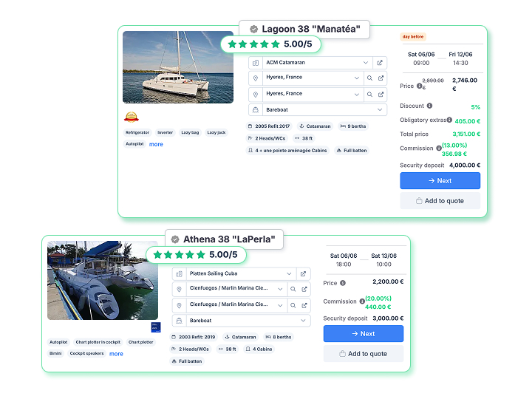Click the gold award badge under Lagoon photo
The height and width of the screenshot is (399, 532).
(131, 116)
